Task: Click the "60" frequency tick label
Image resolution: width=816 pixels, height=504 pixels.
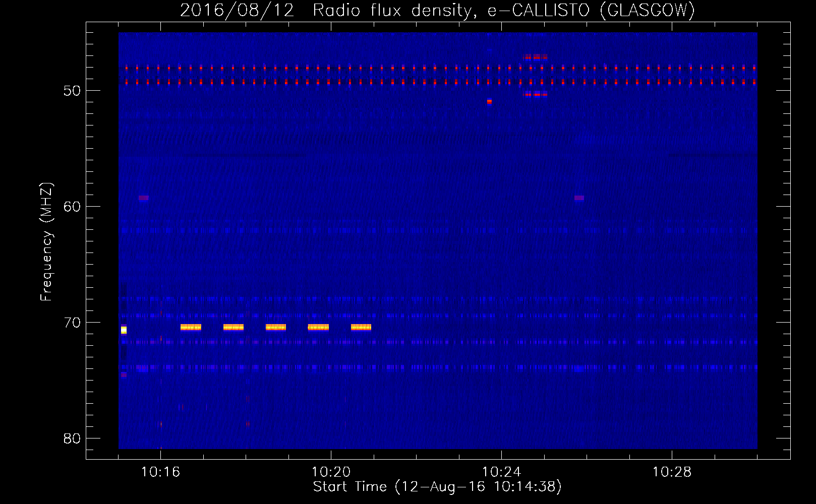Action: pos(72,207)
